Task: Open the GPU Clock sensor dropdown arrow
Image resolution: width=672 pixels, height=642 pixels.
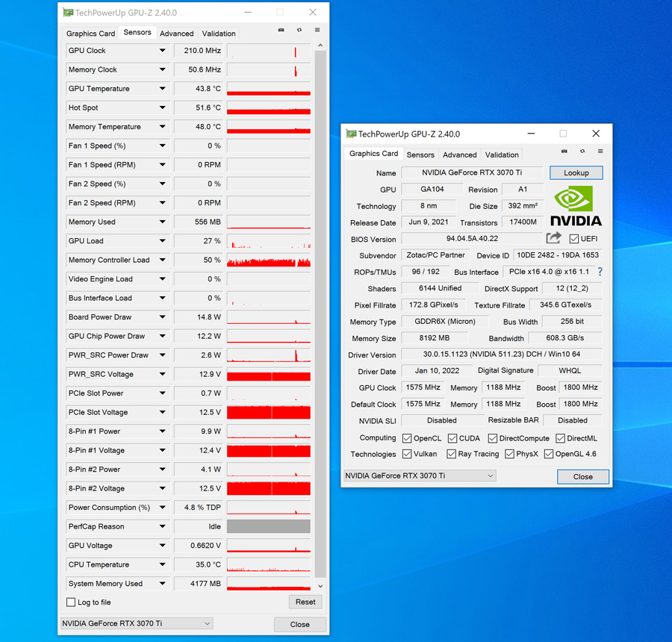Action: 163,51
